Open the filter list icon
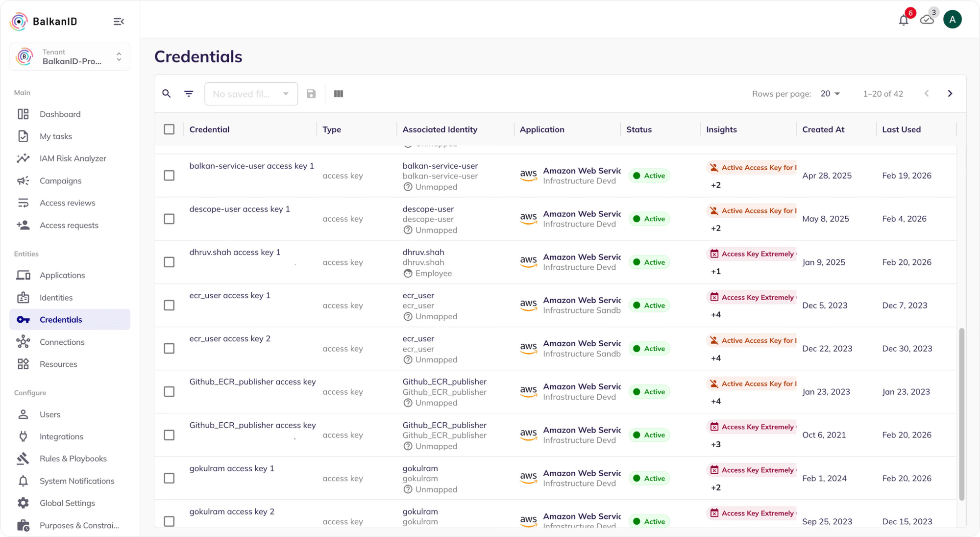The width and height of the screenshot is (980, 537). coord(189,94)
